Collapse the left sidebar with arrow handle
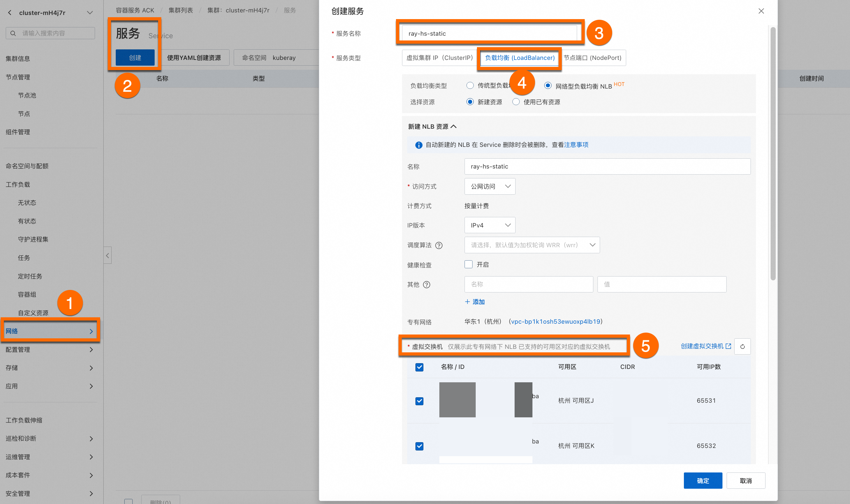The width and height of the screenshot is (850, 504). pos(107,256)
